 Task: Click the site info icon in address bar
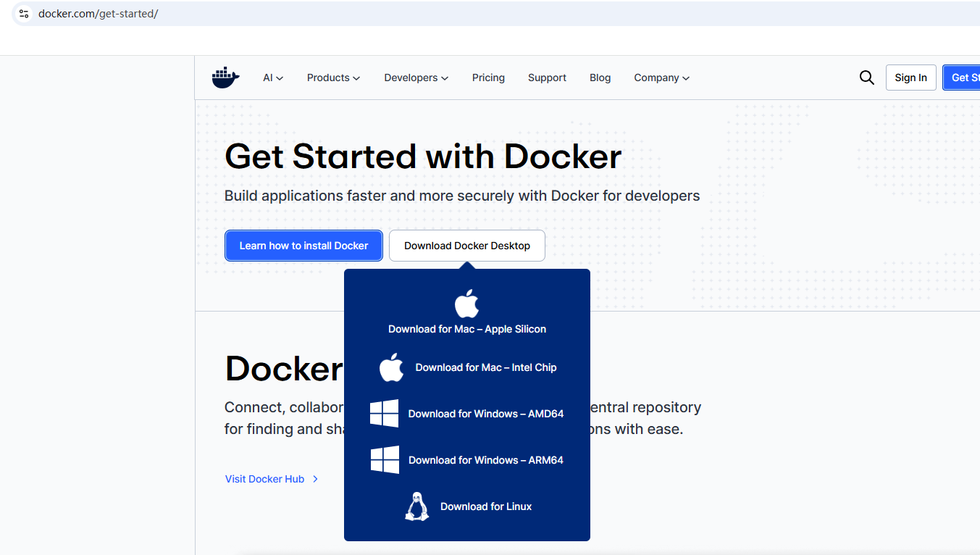[24, 14]
